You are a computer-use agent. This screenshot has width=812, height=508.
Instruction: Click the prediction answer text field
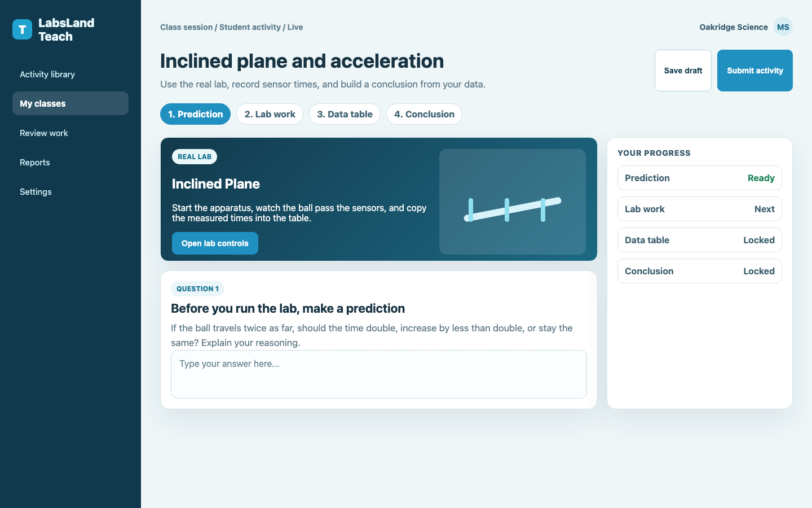379,374
